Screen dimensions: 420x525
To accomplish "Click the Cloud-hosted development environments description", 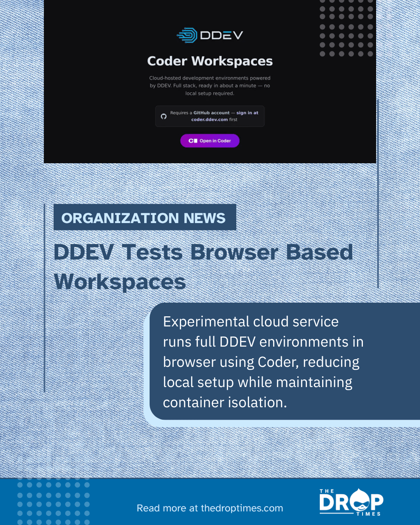I will pyautogui.click(x=210, y=85).
